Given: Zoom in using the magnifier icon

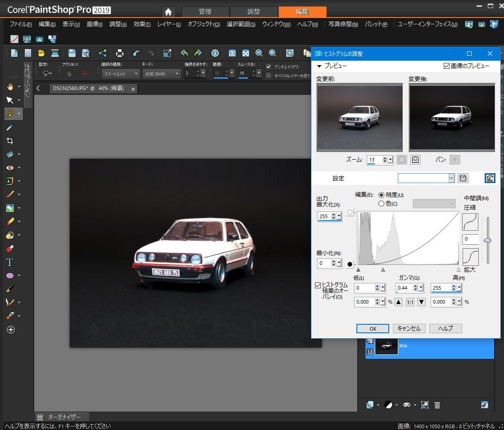Looking at the screenshot, I should click(x=273, y=53).
